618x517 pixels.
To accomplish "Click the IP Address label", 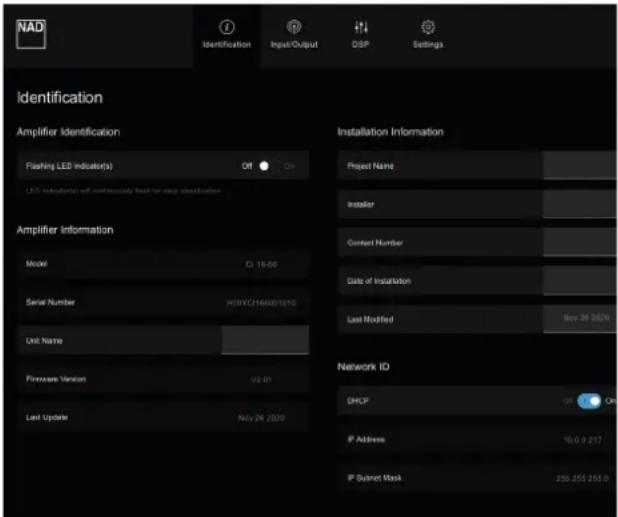I will [366, 439].
